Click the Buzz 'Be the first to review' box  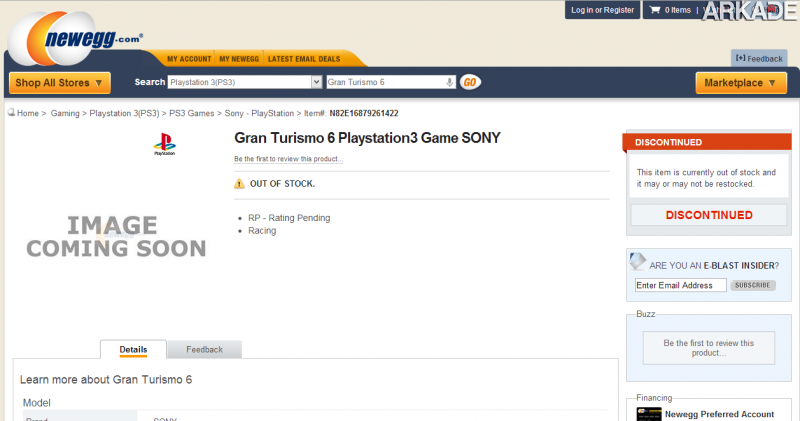(x=709, y=348)
